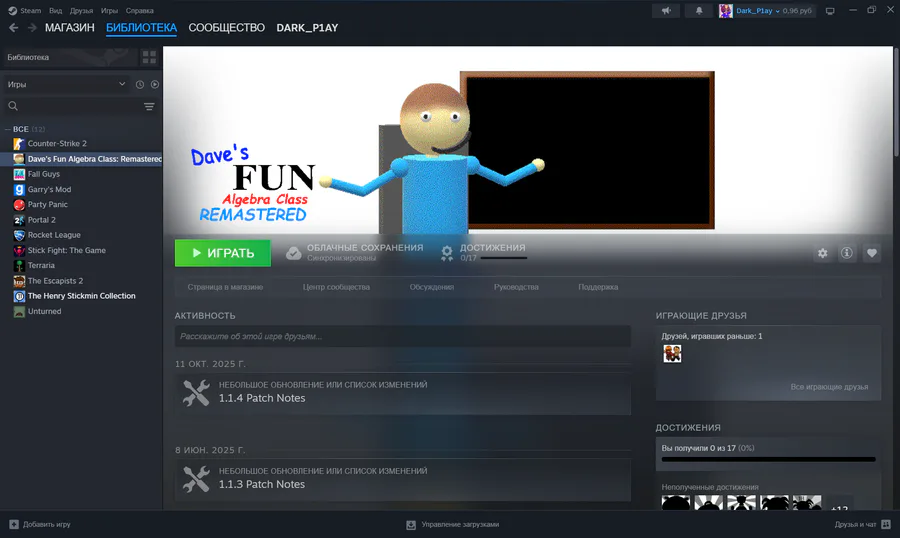Click the back navigation arrow
900x538 pixels.
(x=14, y=28)
